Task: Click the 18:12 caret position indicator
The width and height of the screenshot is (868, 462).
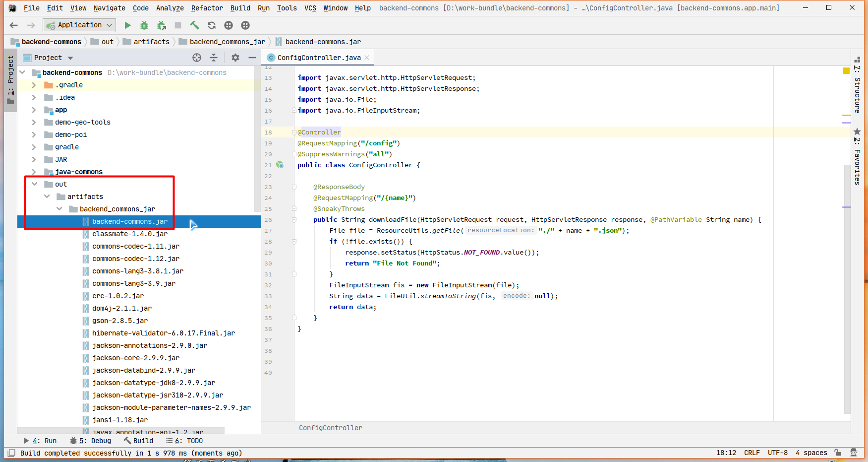Action: 726,453
